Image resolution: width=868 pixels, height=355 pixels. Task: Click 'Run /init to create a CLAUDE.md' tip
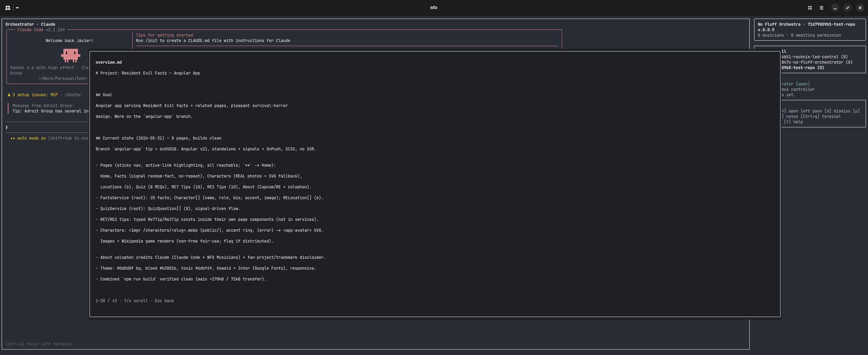[x=213, y=41]
